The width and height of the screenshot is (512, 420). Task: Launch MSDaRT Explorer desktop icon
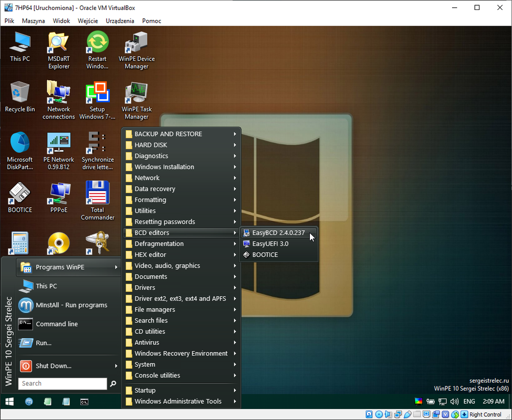click(59, 50)
